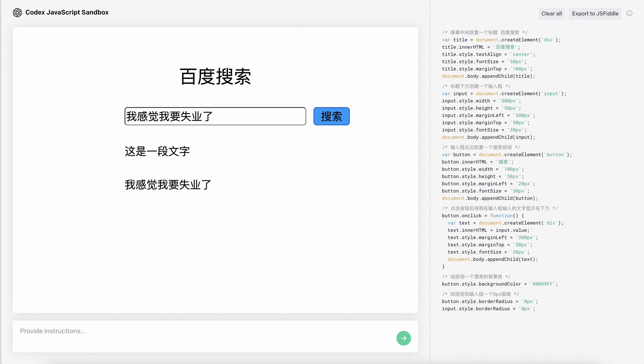Click code line button.innerHTML = '搜索'
The height and width of the screenshot is (364, 644).
[x=478, y=162]
